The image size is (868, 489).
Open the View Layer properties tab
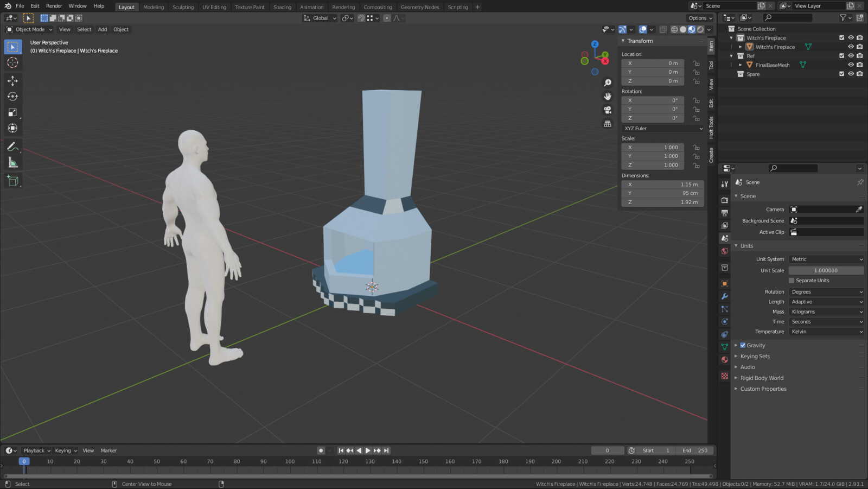(x=724, y=225)
